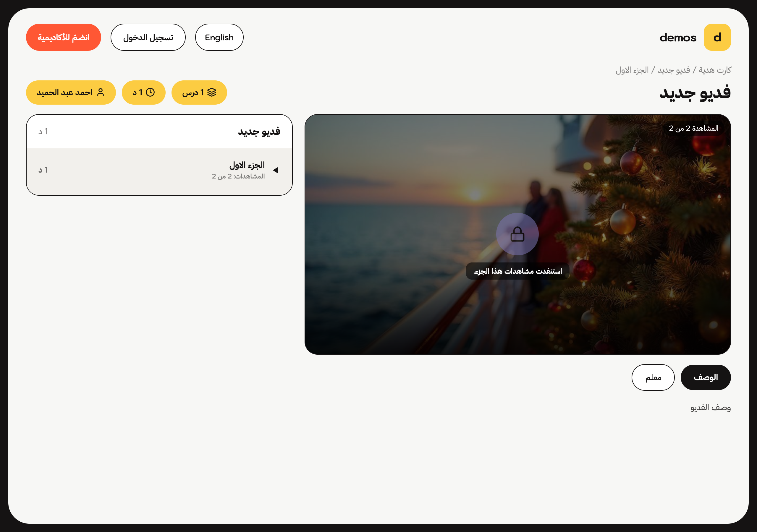Open the كارت هدية breadcrumb link

pyautogui.click(x=715, y=70)
